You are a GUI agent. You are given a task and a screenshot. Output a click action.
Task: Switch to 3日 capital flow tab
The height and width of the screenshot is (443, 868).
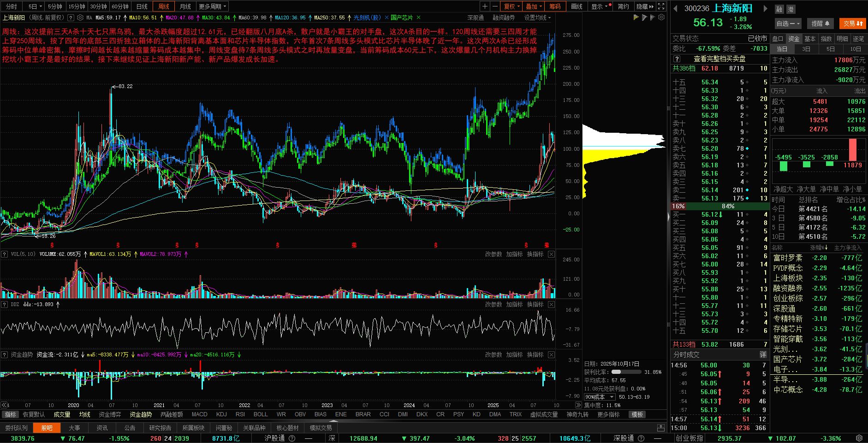coord(806,49)
